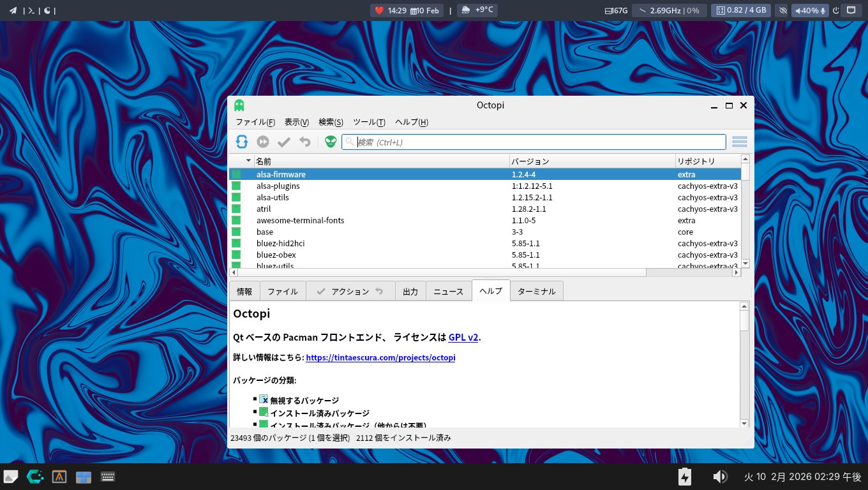Image resolution: width=868 pixels, height=490 pixels.
Task: Click the green alien AUR icon
Action: click(x=331, y=142)
